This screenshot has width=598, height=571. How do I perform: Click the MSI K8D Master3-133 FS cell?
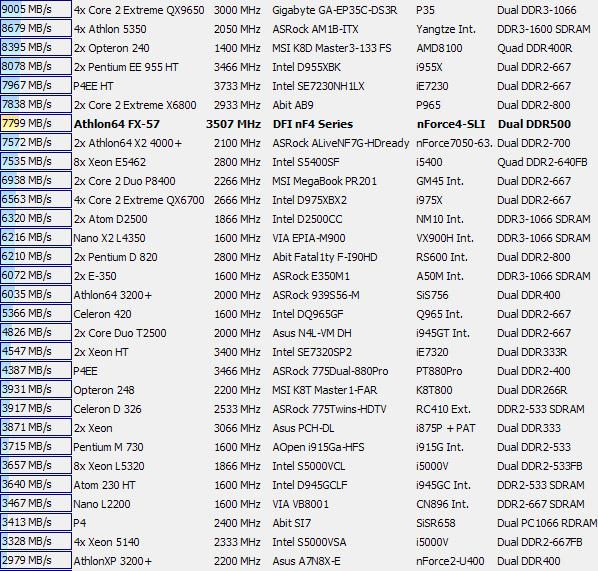[x=331, y=48]
